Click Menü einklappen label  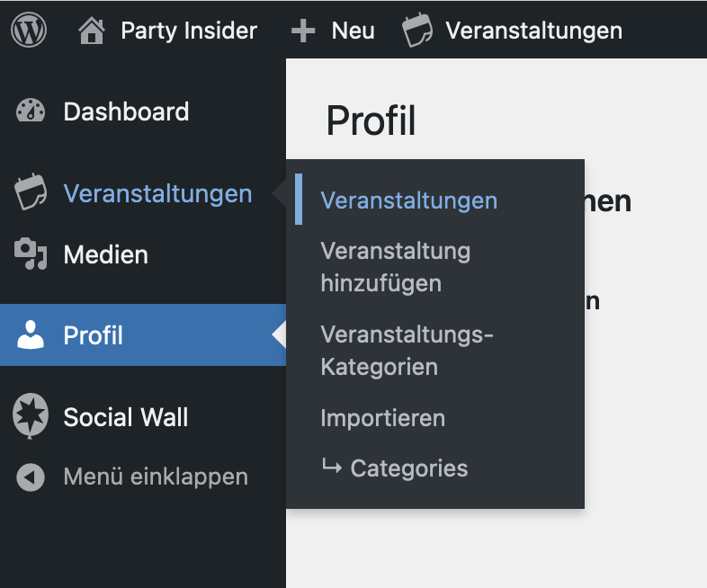coord(155,477)
